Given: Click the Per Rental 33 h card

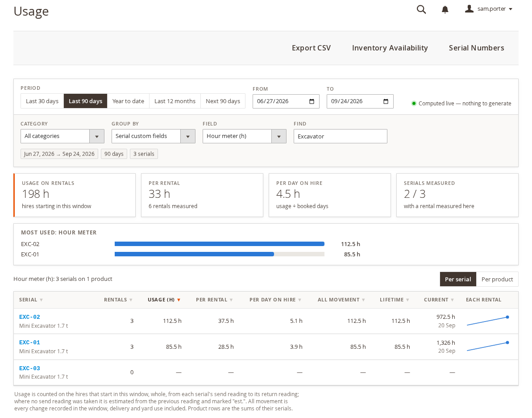Looking at the screenshot, I should tap(202, 195).
